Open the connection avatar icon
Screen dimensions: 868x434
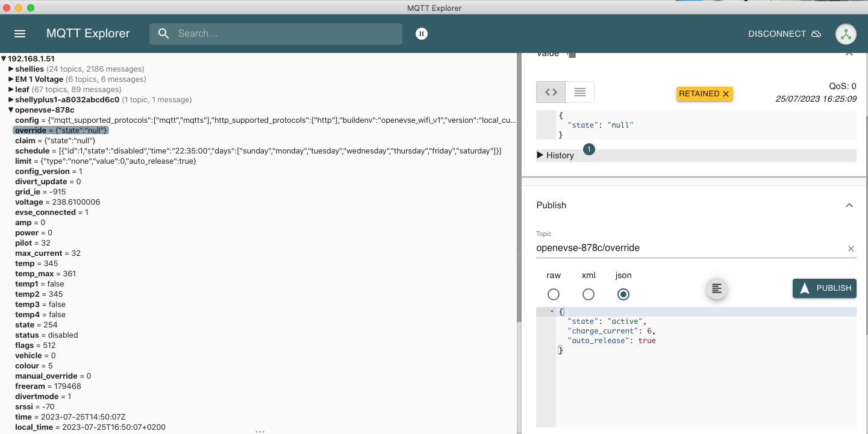(846, 34)
